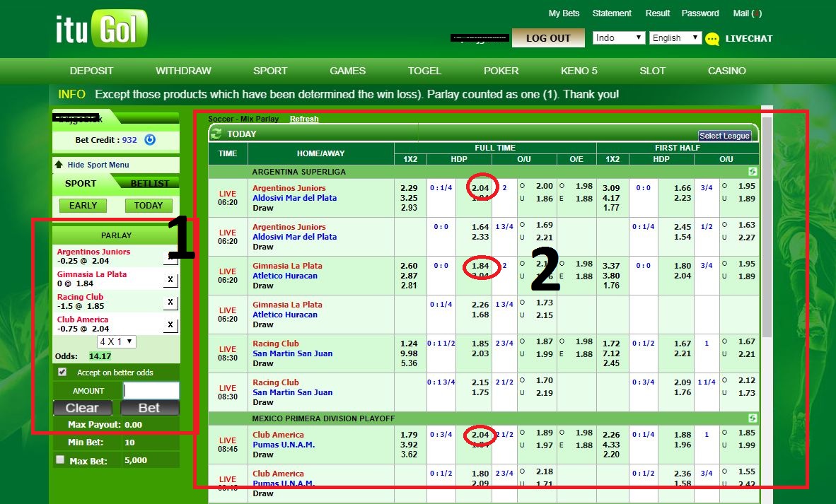836x504 pixels.
Task: Open the 4 X 1 parlay dropdown
Action: [116, 342]
